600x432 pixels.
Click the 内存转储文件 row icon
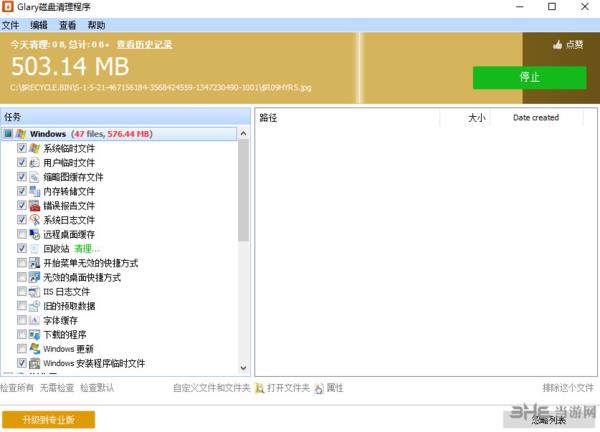point(34,191)
